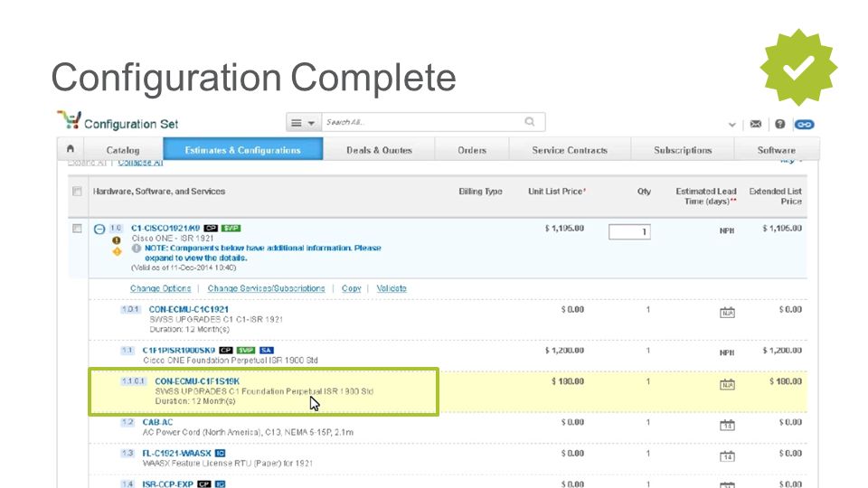Switch to the Catalog tab
The image size is (868, 488).
click(x=123, y=150)
